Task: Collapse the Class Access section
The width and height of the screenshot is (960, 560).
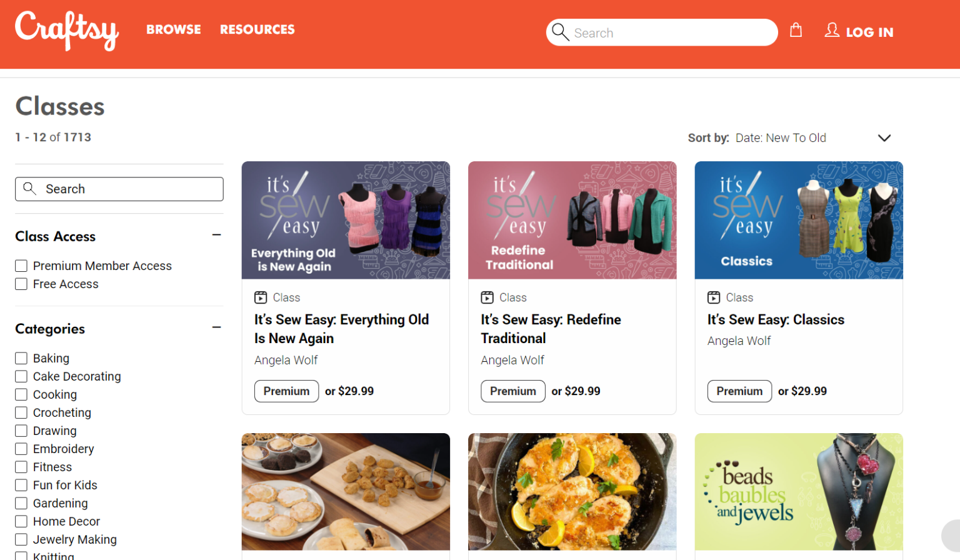Action: point(216,235)
